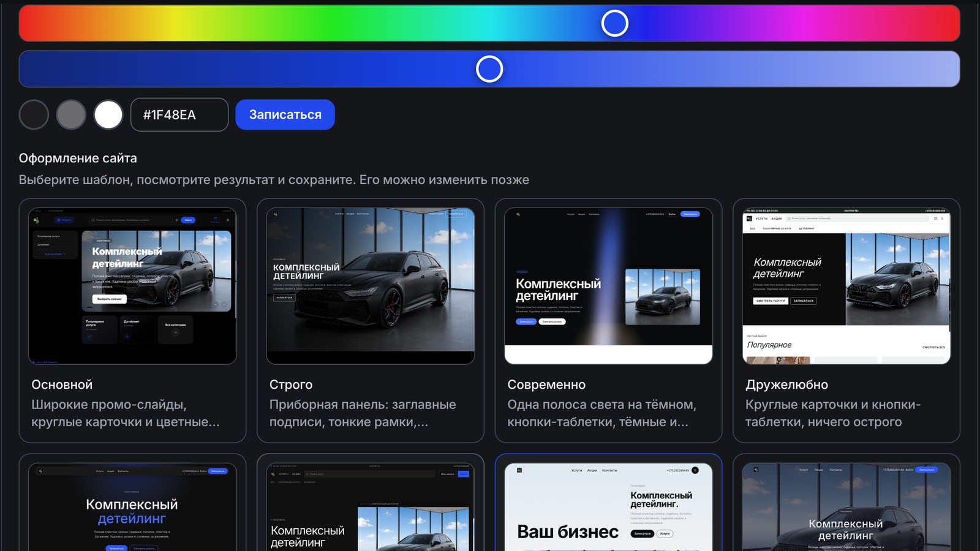Click the Дружелюбно template title
The width and height of the screenshot is (980, 551).
(786, 384)
